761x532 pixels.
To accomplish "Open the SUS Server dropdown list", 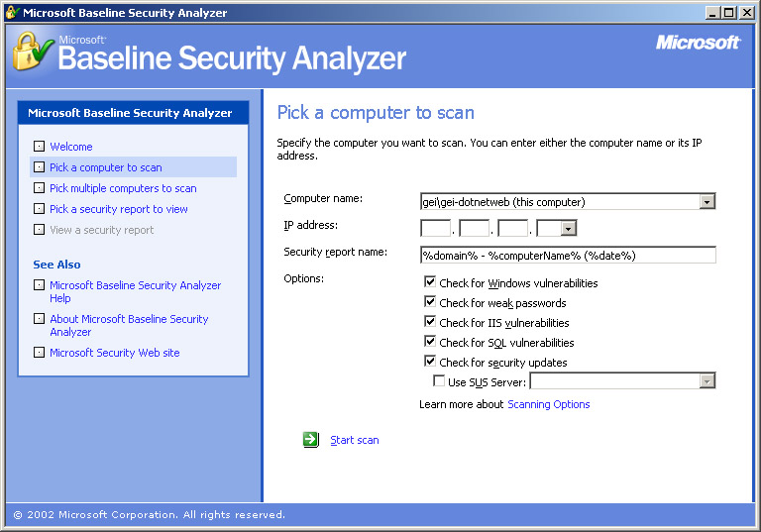I will (x=707, y=381).
